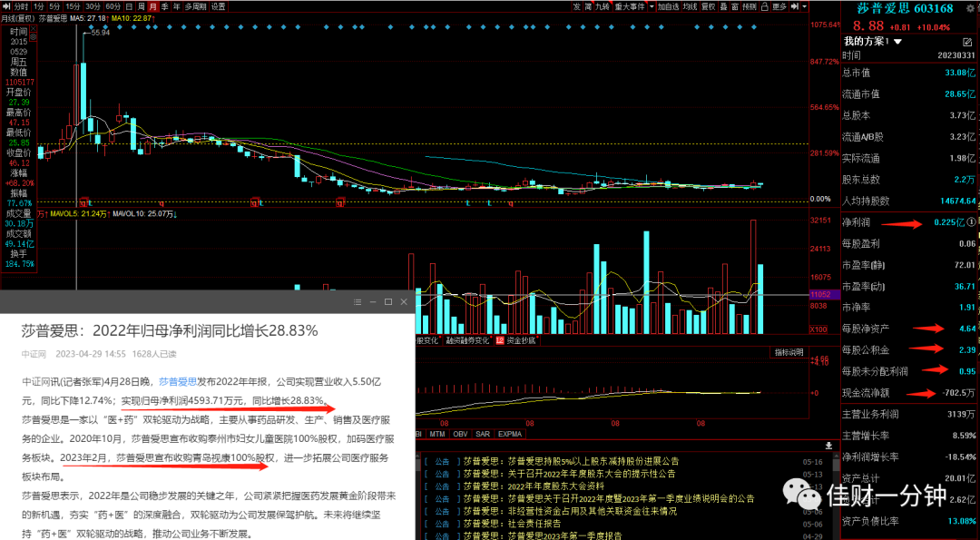Image resolution: width=980 pixels, height=540 pixels.
Task: Click the 莎普爱思 blue link in the article
Action: tap(178, 380)
